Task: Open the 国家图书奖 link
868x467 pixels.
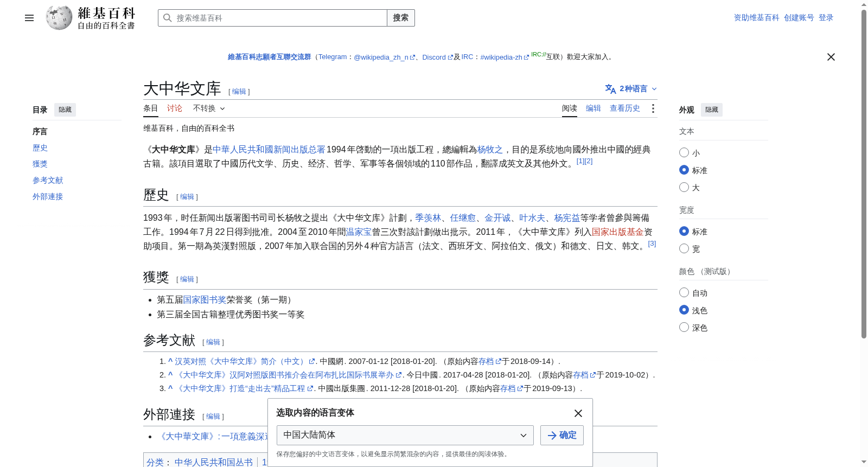Action: tap(205, 300)
